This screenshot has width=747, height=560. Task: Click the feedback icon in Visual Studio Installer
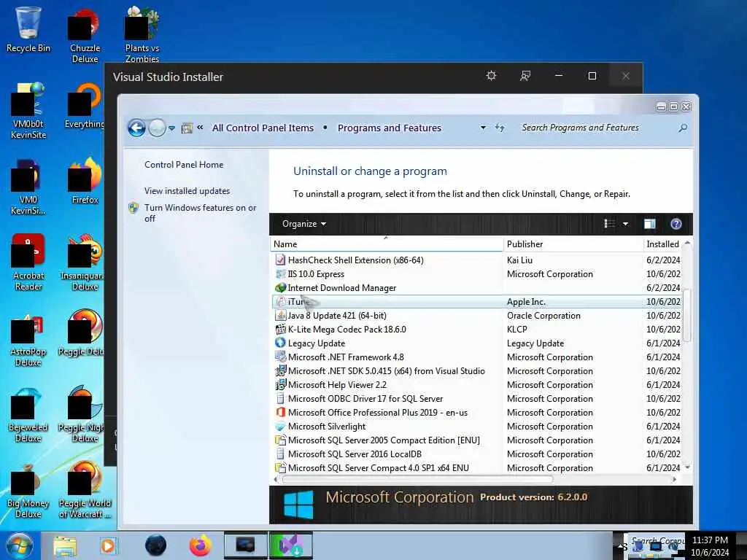click(525, 76)
